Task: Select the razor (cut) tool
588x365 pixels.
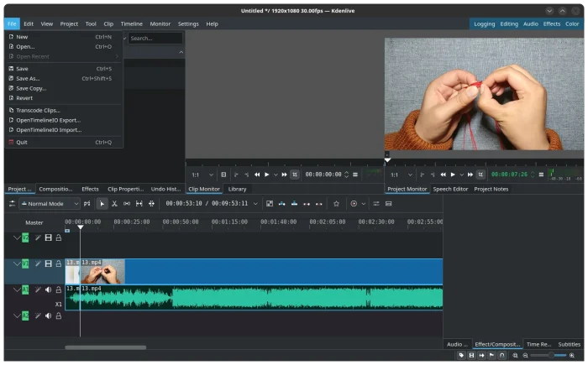Action: tap(114, 203)
